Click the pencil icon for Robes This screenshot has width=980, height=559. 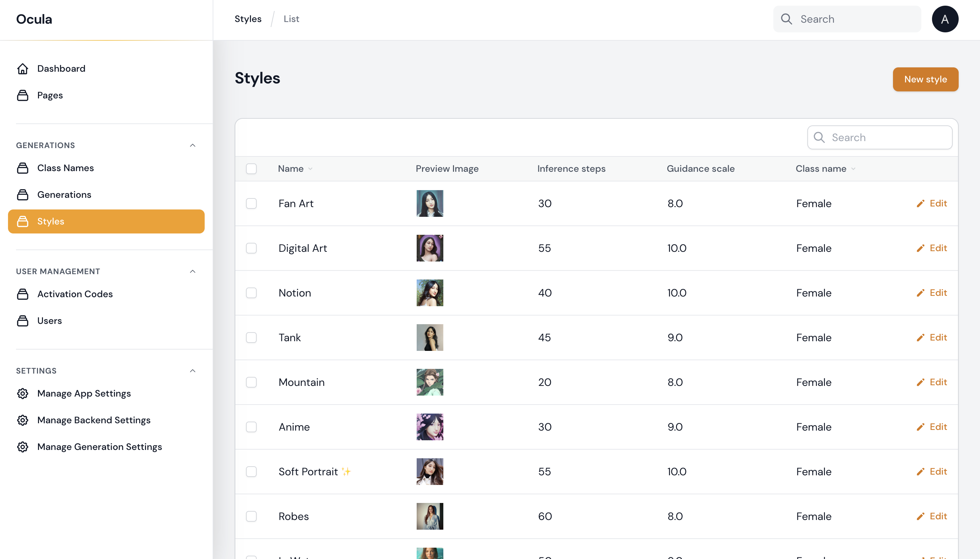tap(920, 516)
